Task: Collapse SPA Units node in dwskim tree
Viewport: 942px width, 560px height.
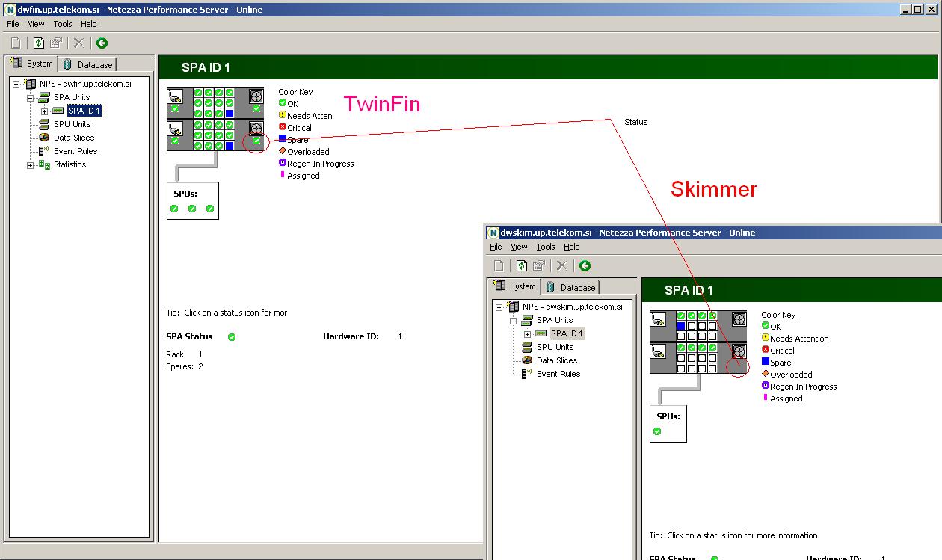Action: pyautogui.click(x=514, y=321)
